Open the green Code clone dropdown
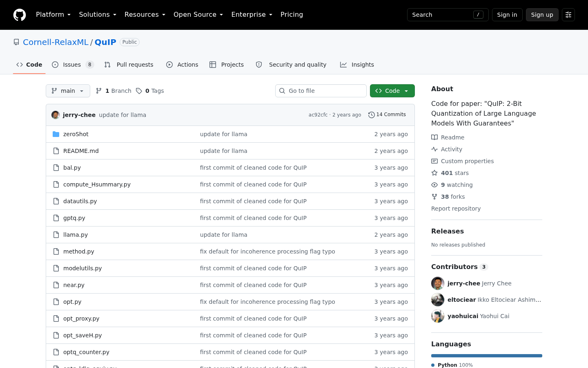The width and height of the screenshot is (588, 368). click(x=392, y=91)
